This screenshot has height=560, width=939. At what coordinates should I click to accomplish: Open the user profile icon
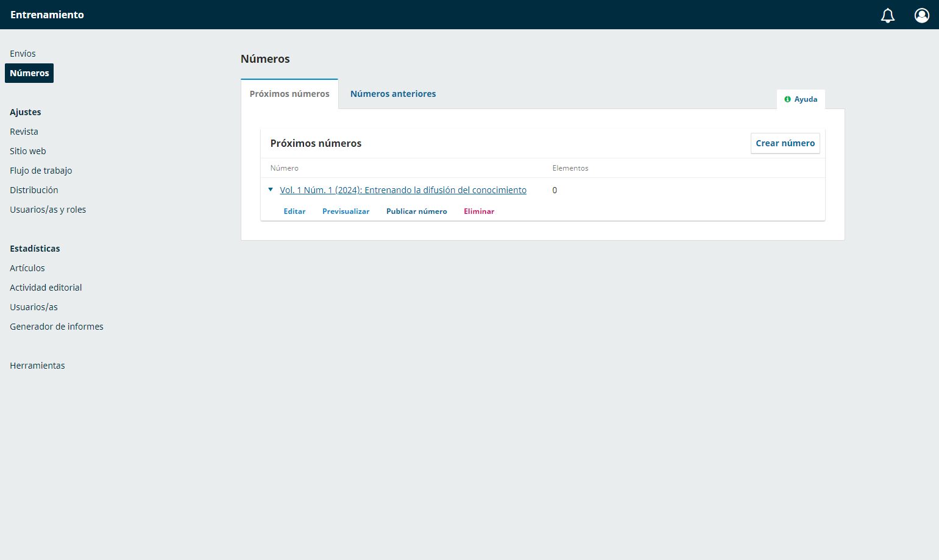pos(922,15)
